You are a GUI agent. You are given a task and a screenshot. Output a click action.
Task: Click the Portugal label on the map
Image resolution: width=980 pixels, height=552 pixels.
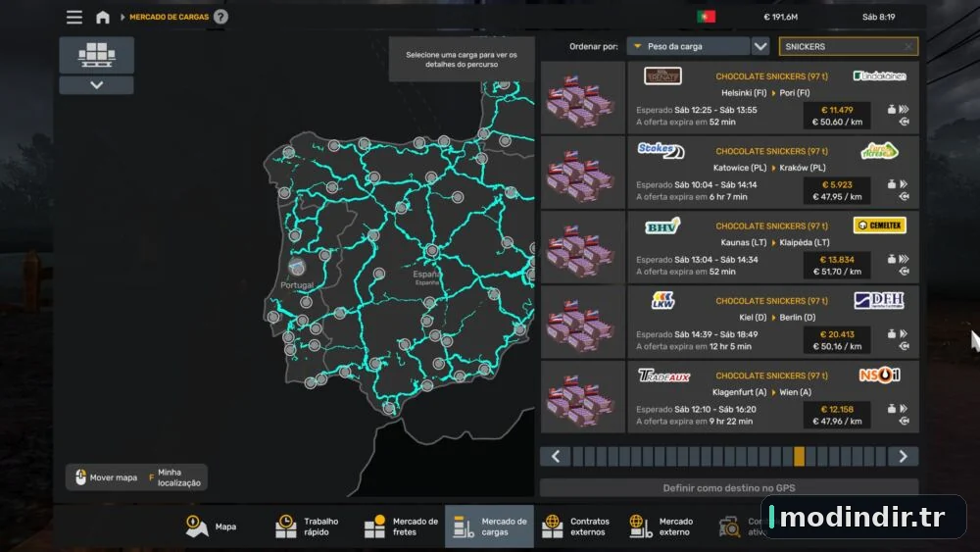point(297,285)
